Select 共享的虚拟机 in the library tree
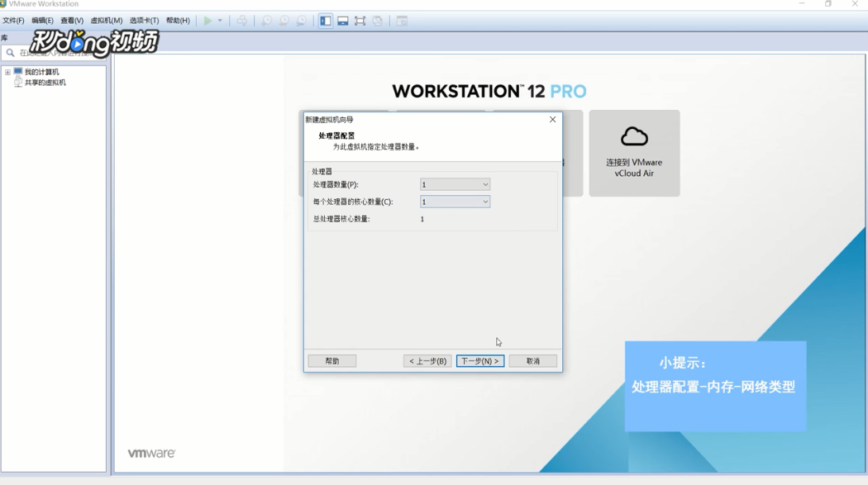Viewport: 868px width, 485px height. click(45, 83)
